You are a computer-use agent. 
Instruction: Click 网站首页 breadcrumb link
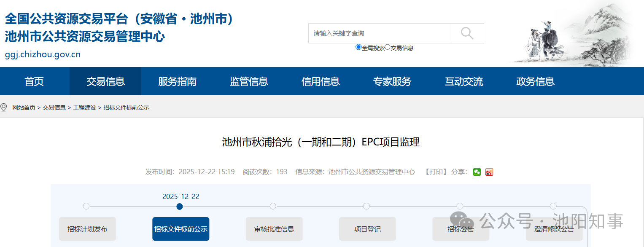(x=24, y=107)
